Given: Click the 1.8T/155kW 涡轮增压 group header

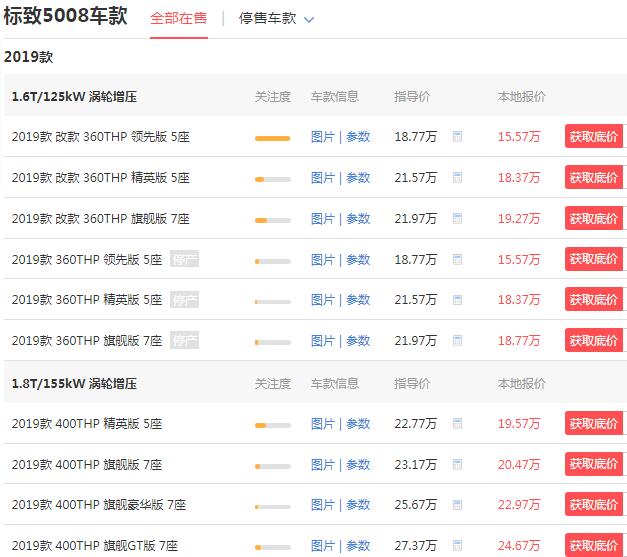Looking at the screenshot, I should tap(74, 383).
